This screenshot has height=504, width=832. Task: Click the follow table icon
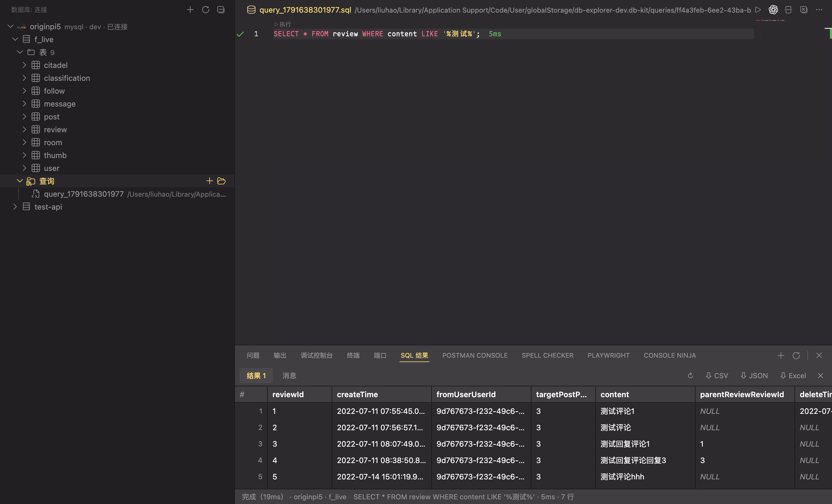[36, 91]
